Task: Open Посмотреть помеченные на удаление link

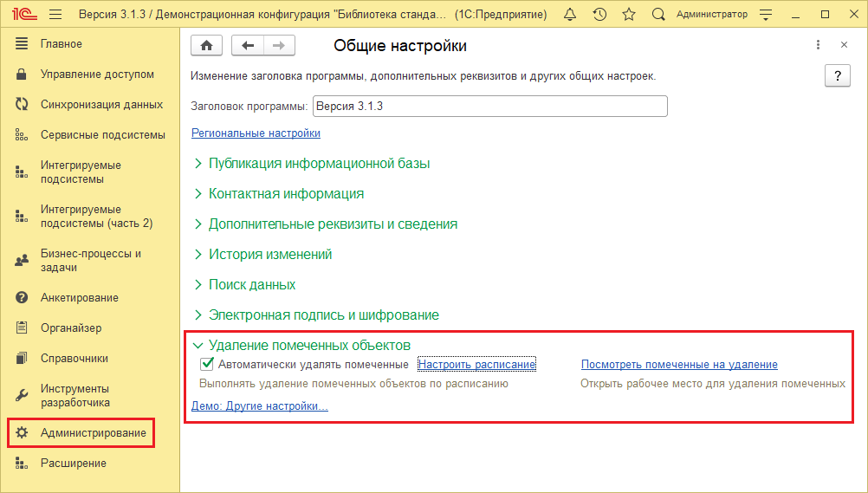Action: tap(679, 365)
